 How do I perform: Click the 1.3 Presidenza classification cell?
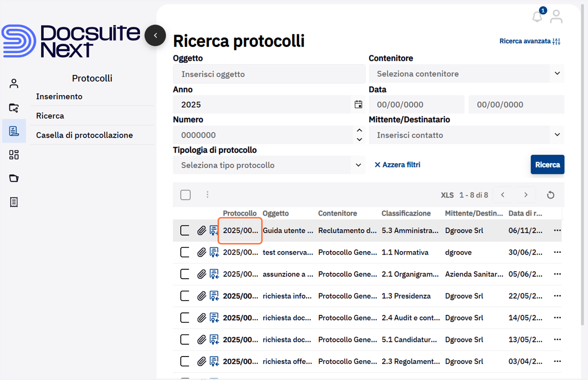click(x=406, y=296)
